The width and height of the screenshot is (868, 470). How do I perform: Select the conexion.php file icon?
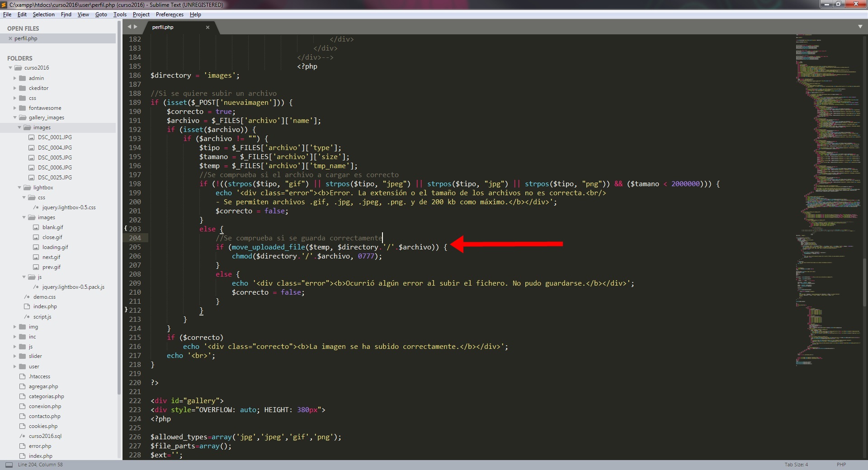point(22,406)
